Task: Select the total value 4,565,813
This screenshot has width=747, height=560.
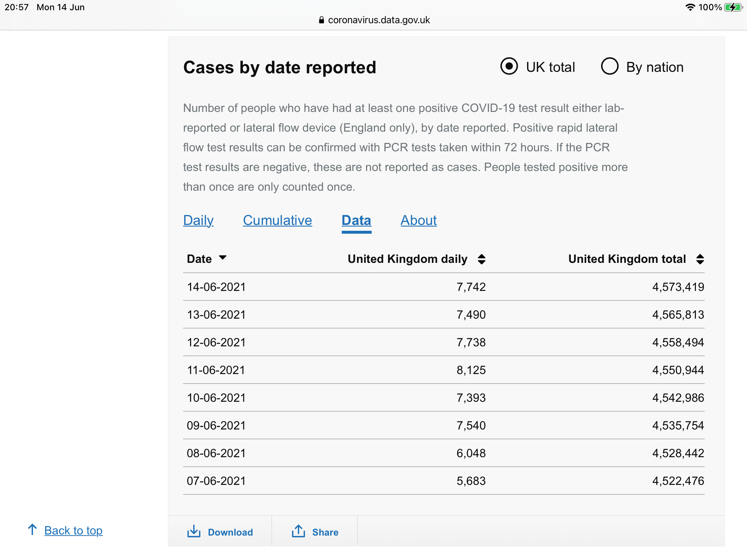Action: point(678,315)
